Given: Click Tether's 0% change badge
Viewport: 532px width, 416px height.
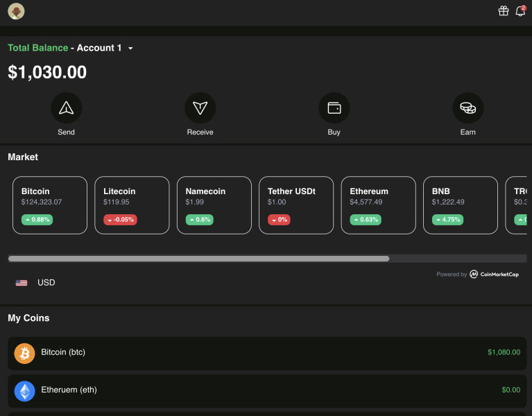Looking at the screenshot, I should point(279,220).
